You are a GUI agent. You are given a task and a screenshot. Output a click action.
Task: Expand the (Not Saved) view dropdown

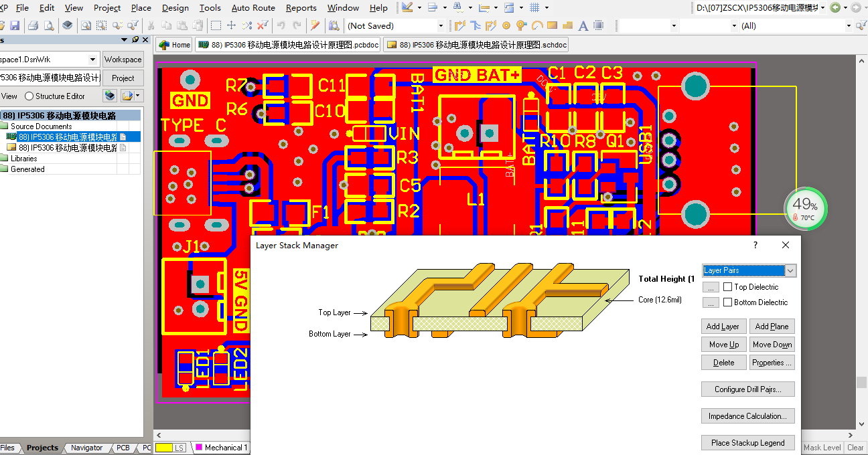(x=441, y=26)
